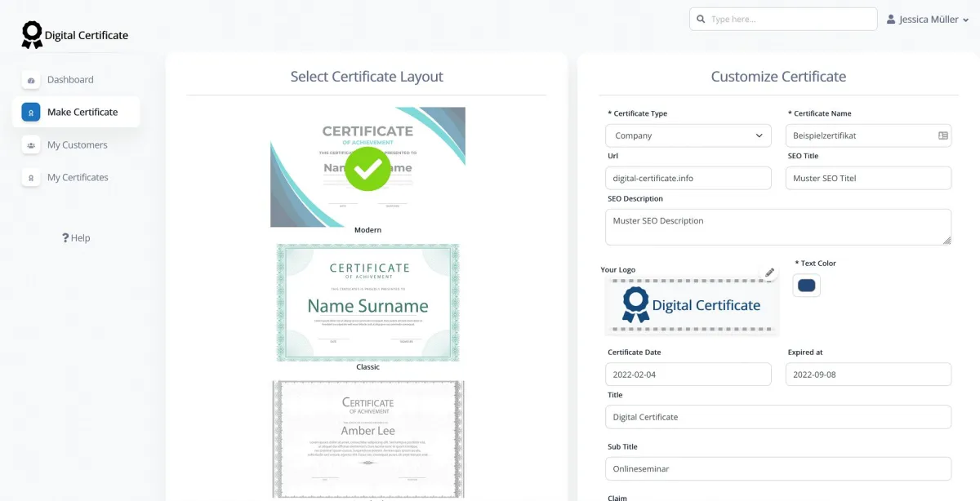This screenshot has height=501, width=980.
Task: Click the Dashboard eye icon in the sidebar
Action: 30,79
